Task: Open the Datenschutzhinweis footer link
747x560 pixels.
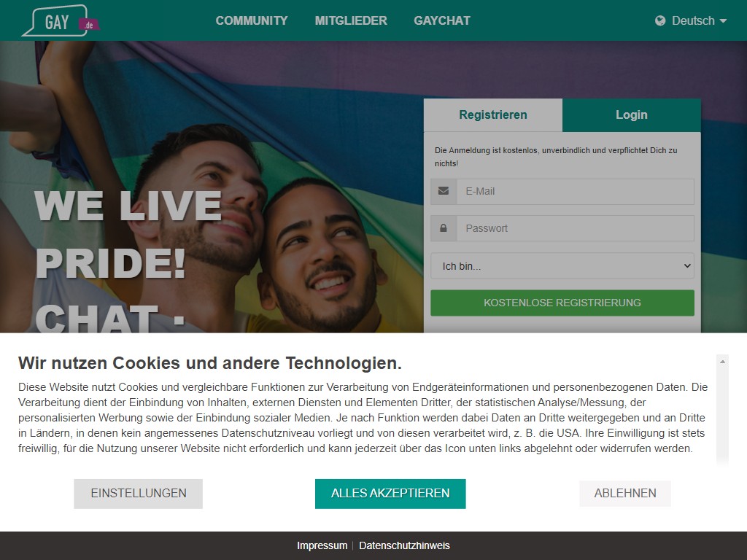Action: pos(404,545)
